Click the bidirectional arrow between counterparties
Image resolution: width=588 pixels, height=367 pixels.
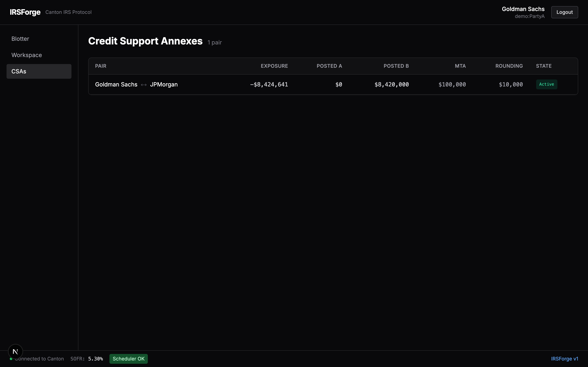tap(144, 85)
